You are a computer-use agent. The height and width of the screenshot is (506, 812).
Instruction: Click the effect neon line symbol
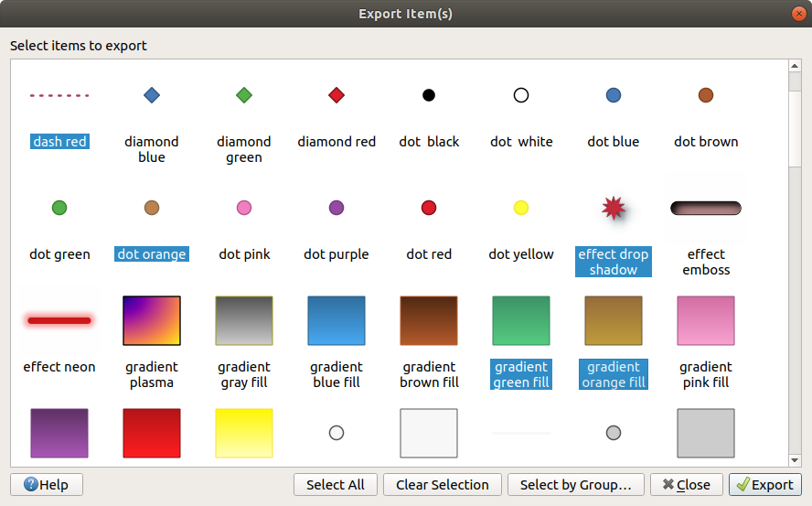(59, 320)
